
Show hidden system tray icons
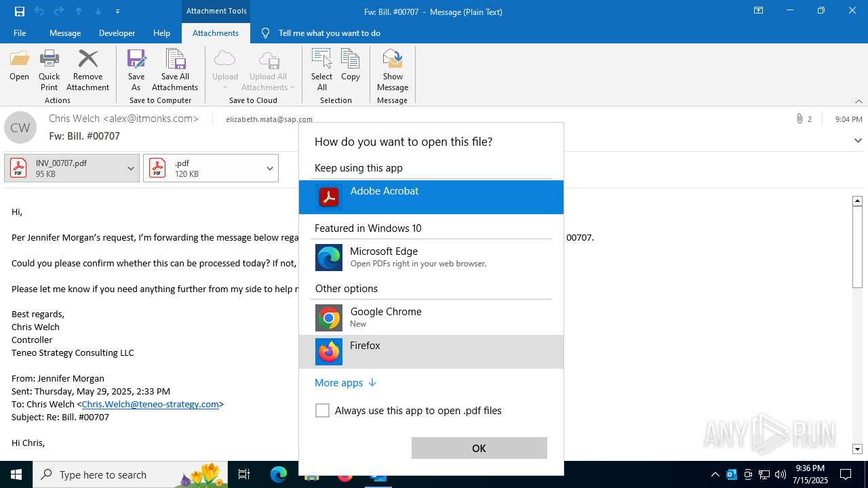715,474
